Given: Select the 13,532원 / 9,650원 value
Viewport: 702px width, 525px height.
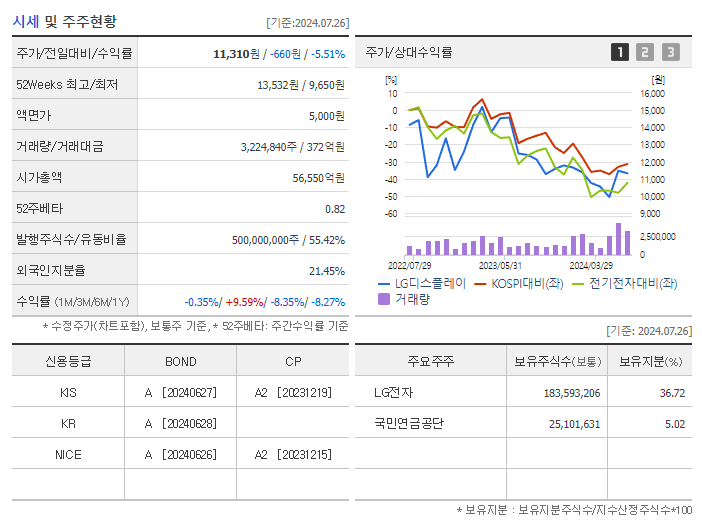Looking at the screenshot, I should 300,85.
